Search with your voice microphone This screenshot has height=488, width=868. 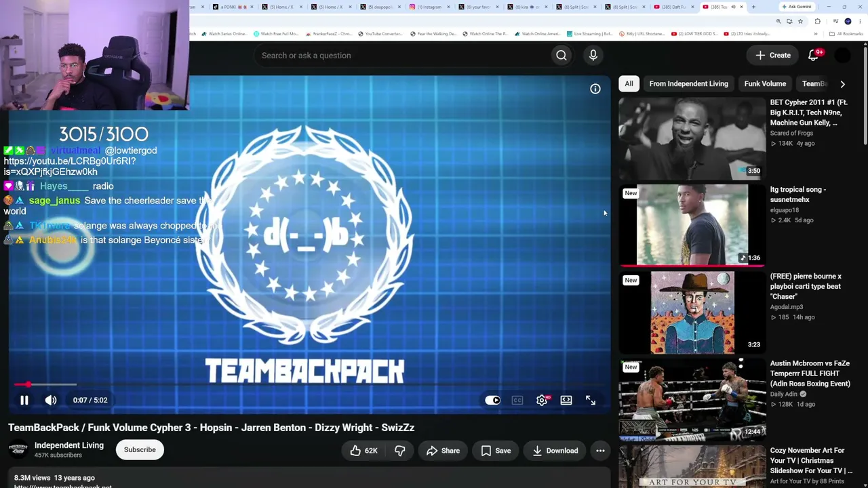(593, 56)
